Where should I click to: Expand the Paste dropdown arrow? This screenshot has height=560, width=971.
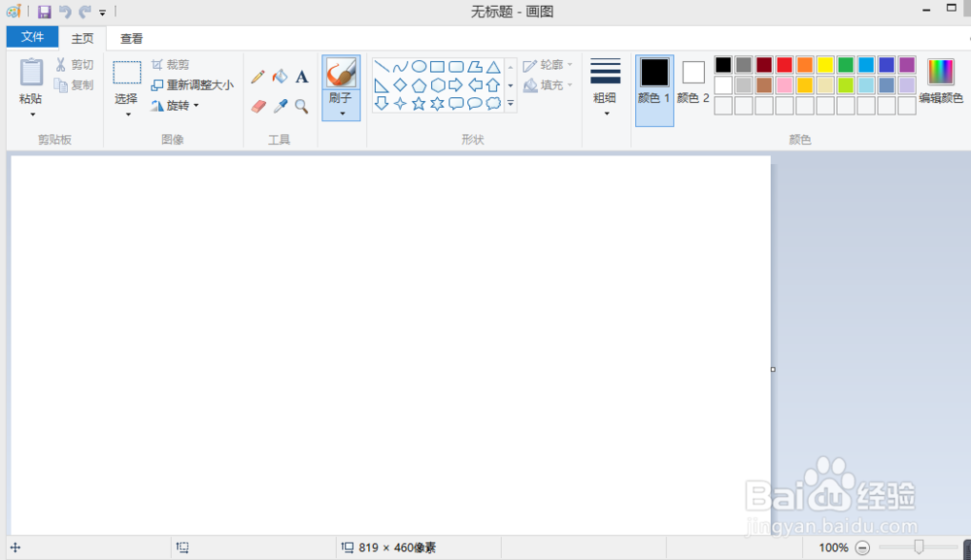click(32, 115)
